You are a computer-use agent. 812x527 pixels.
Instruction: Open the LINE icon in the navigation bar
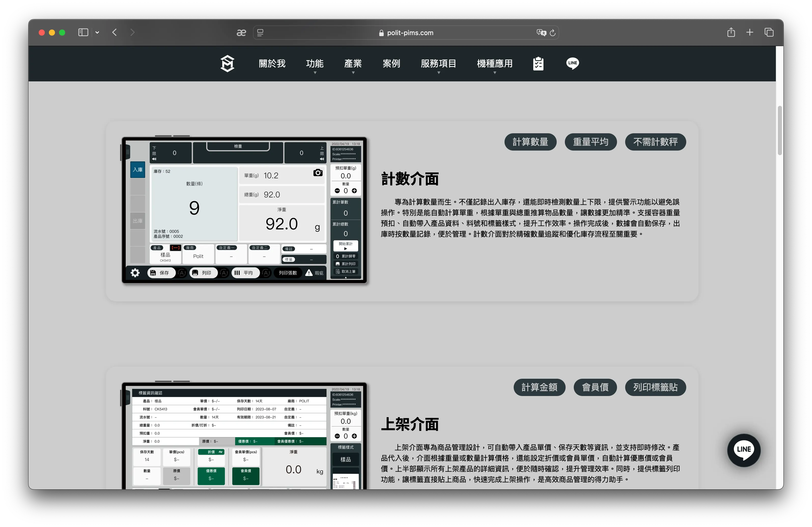572,63
